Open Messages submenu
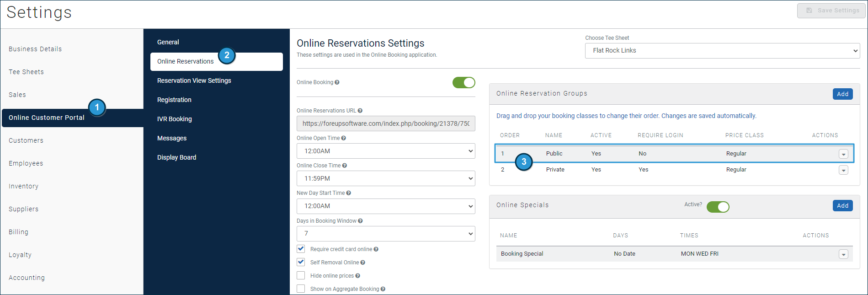 pos(172,138)
